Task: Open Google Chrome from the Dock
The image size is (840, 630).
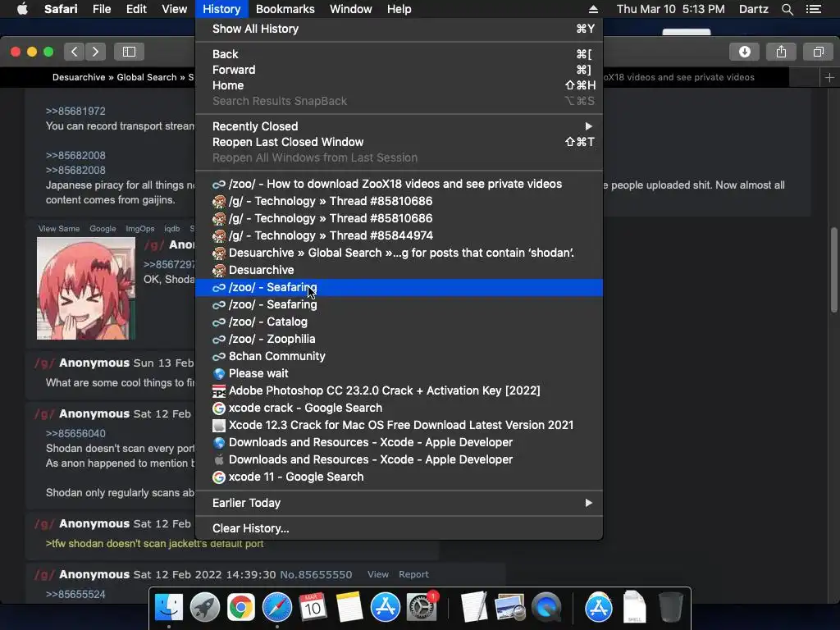Action: pos(240,608)
